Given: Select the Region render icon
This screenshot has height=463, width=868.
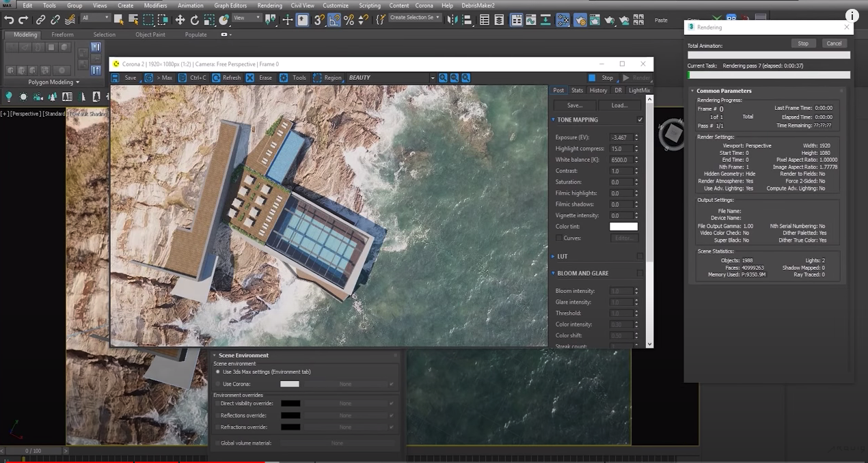Looking at the screenshot, I should coord(317,78).
